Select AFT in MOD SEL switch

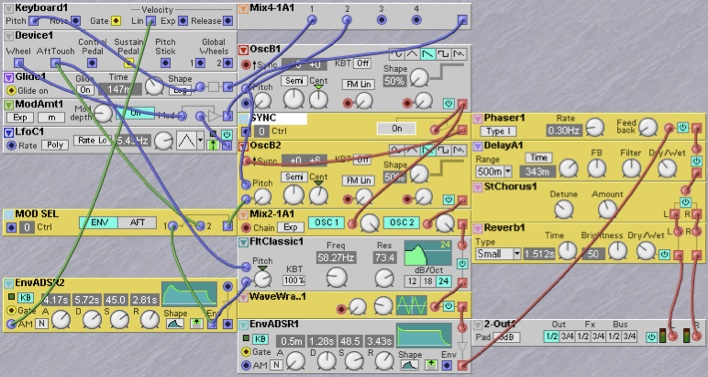pos(137,223)
